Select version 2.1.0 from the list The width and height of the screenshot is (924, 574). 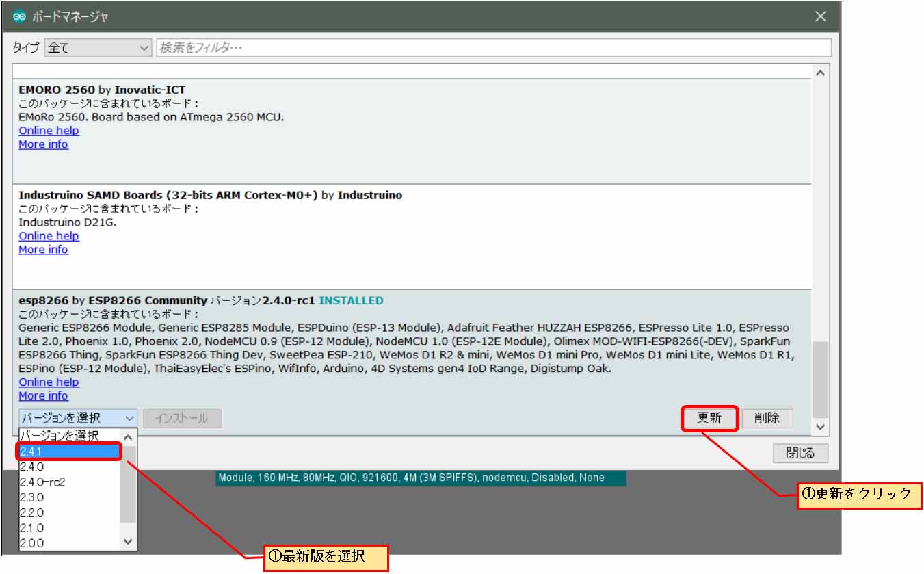pyautogui.click(x=69, y=528)
